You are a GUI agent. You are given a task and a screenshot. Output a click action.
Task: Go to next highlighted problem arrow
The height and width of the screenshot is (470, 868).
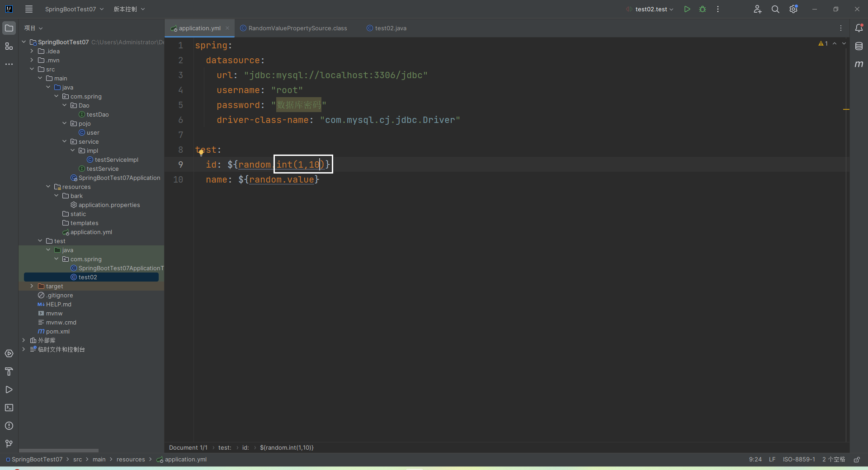[x=844, y=43]
